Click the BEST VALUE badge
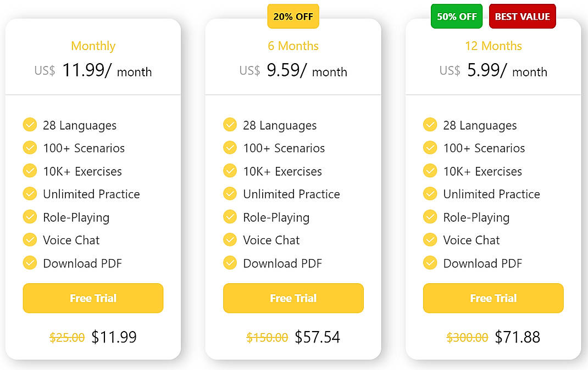Screen dimensions: 588x370 522,16
